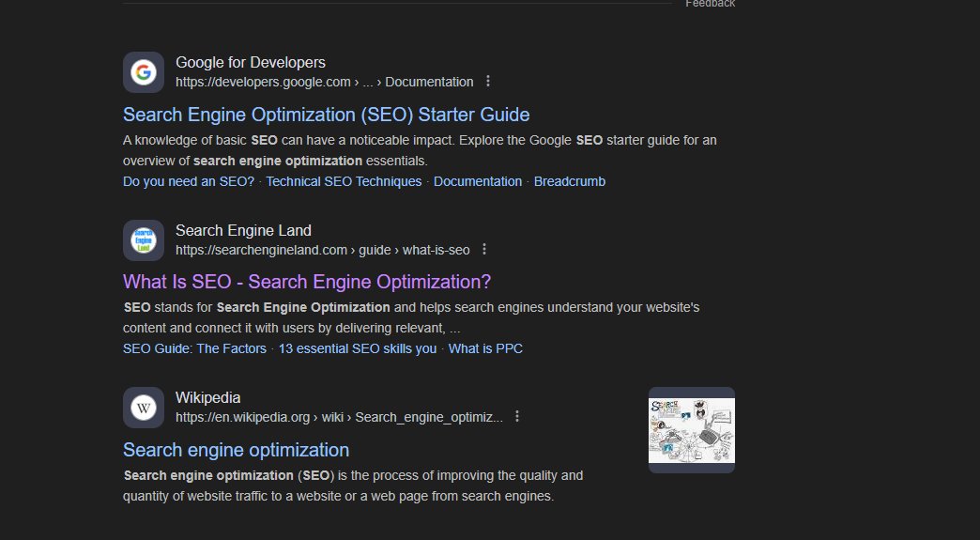Open Search Engine Optimization (SEO) Starter Guide
Screen dimensions: 980x540
click(327, 115)
